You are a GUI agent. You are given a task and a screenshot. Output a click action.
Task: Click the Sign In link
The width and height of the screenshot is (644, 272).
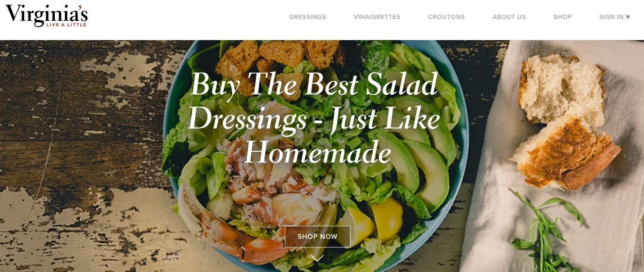(x=611, y=17)
